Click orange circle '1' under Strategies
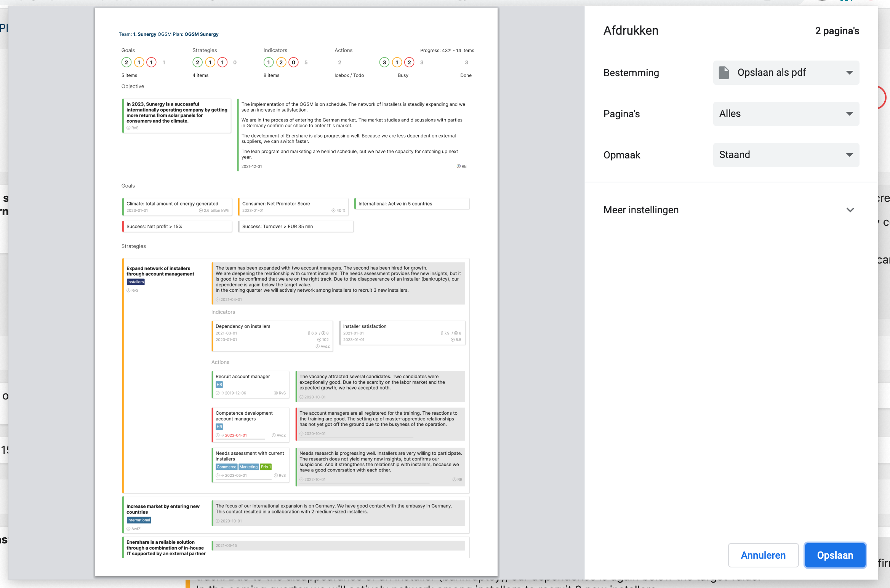Screen dimensions: 890x588 [210, 62]
